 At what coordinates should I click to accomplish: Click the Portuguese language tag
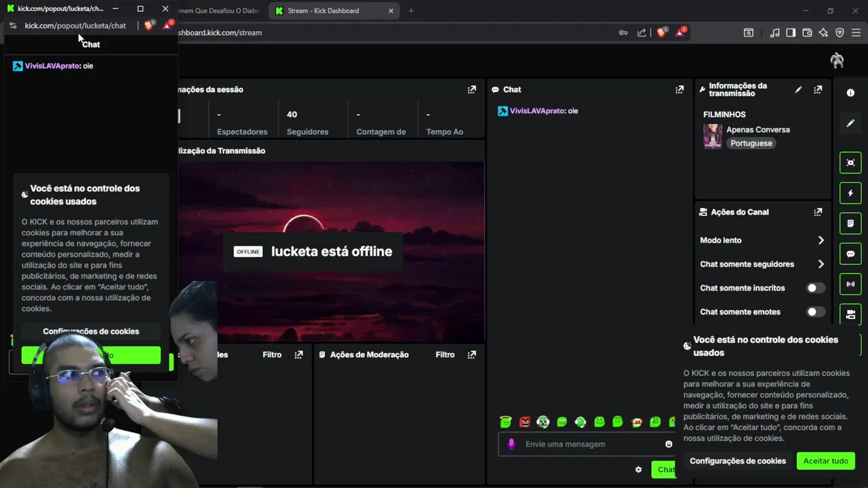pos(751,143)
